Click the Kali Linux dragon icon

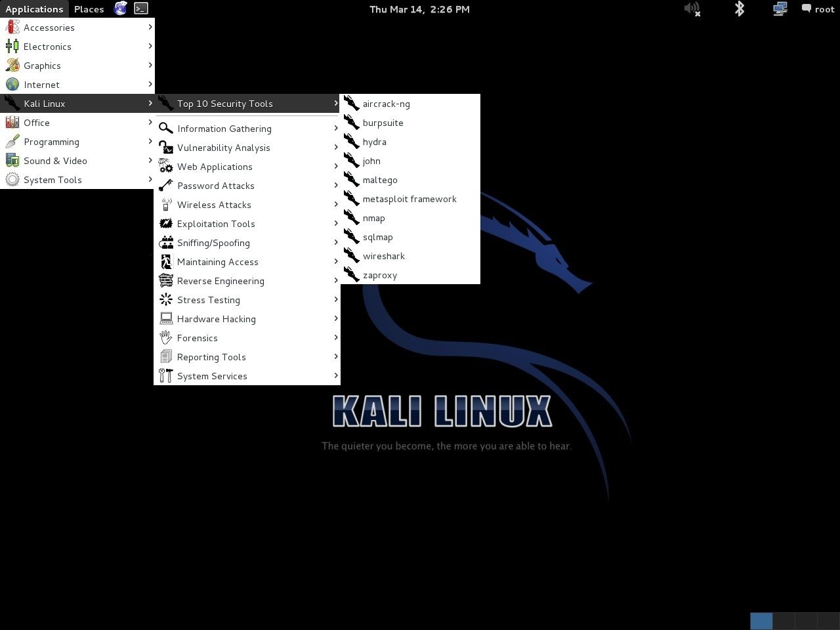pyautogui.click(x=12, y=104)
